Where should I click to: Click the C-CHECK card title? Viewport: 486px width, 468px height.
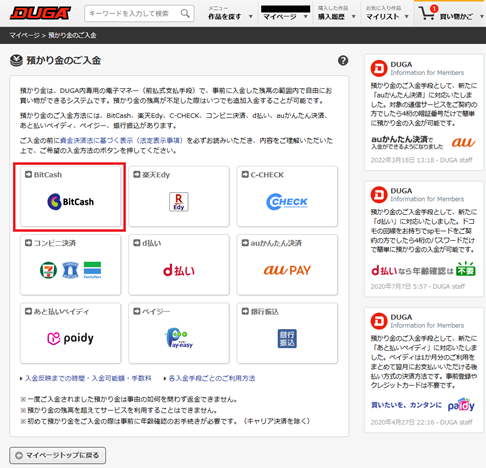coord(267,175)
